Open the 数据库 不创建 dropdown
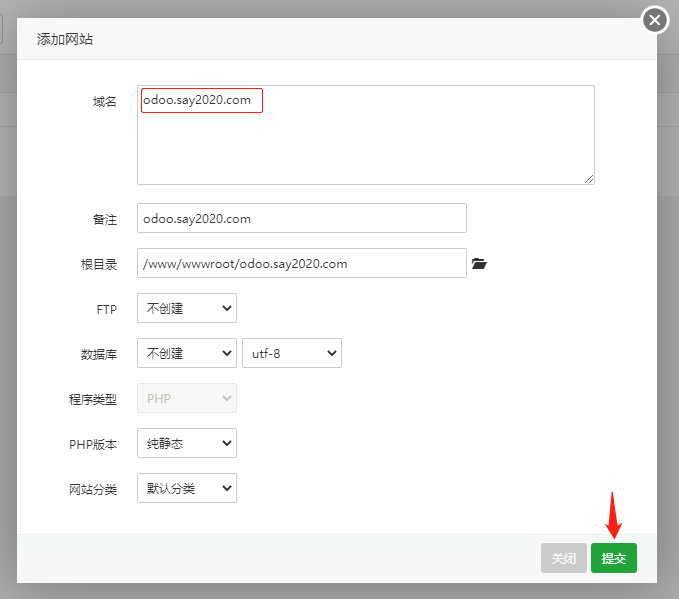Viewport: 679px width, 599px height. 187,353
